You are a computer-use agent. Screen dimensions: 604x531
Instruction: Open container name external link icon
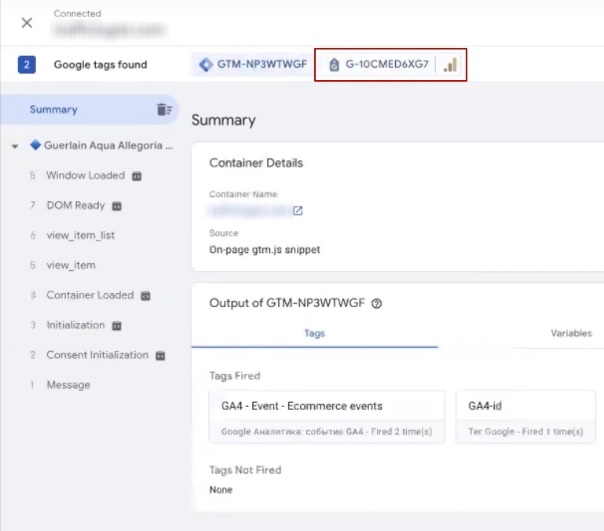coord(297,211)
